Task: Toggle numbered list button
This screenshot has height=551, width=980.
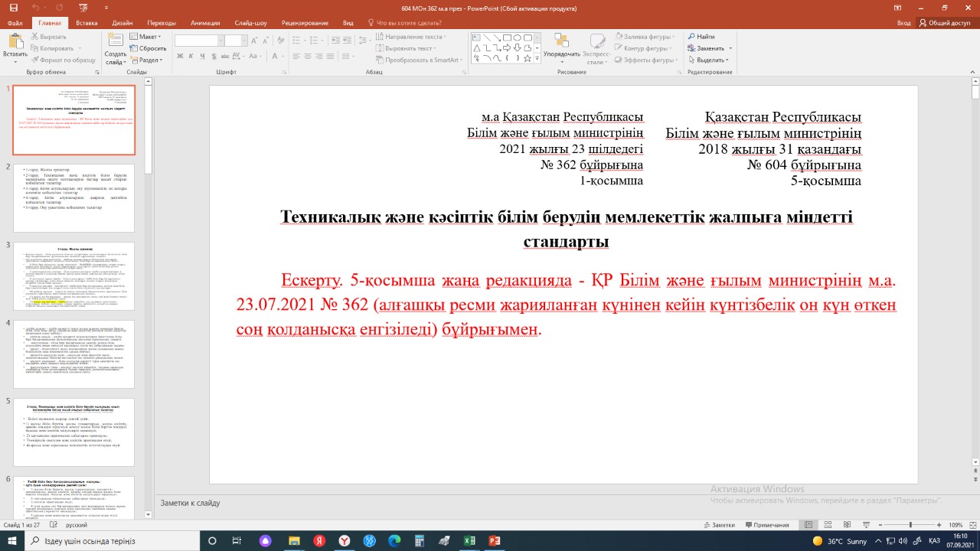Action: [314, 41]
